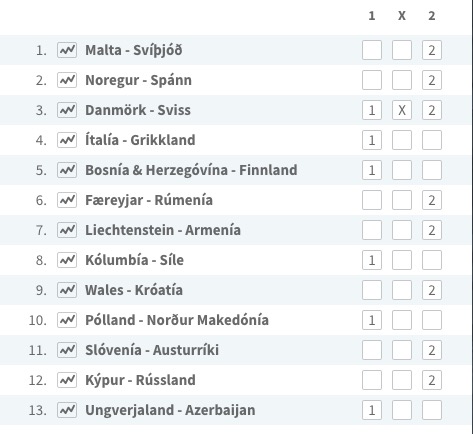Viewport: 473px width, 434px height.
Task: Click chart icon beside Ítalía - Grikkland
Action: pyautogui.click(x=67, y=140)
